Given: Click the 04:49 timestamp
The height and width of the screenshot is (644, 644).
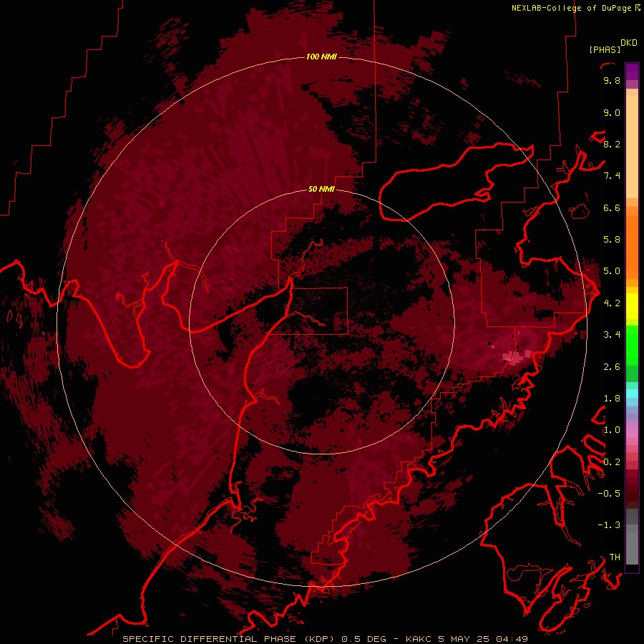Looking at the screenshot, I should point(512,639).
